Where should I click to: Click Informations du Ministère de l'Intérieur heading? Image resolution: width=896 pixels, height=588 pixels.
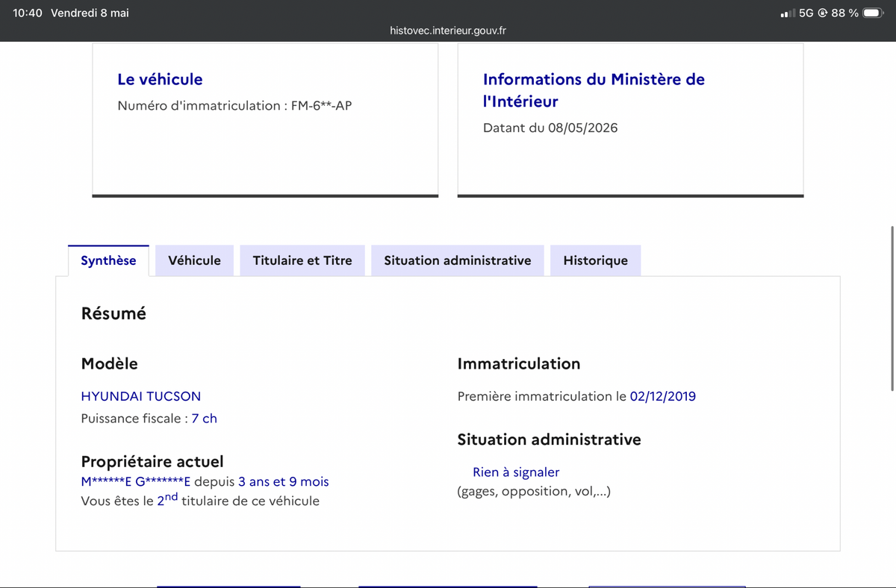coord(594,90)
